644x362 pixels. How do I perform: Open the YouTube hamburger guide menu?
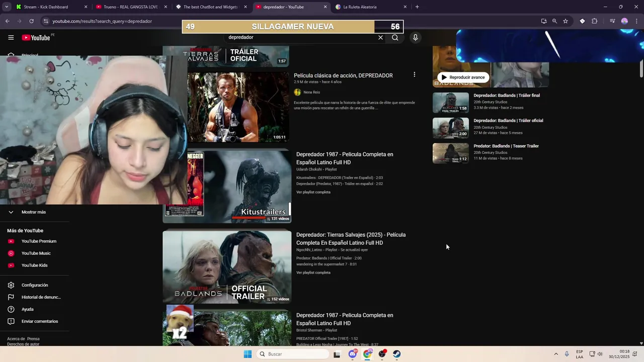(11, 37)
